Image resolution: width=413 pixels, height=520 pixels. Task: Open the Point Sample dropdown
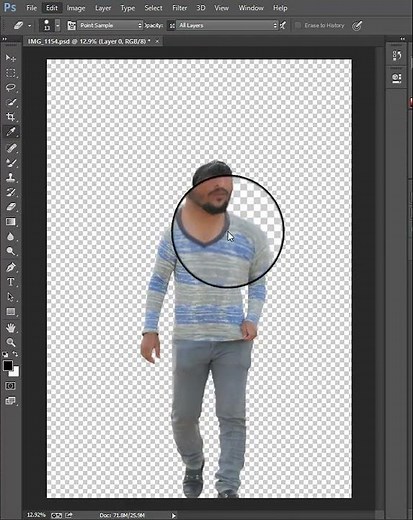[110, 25]
